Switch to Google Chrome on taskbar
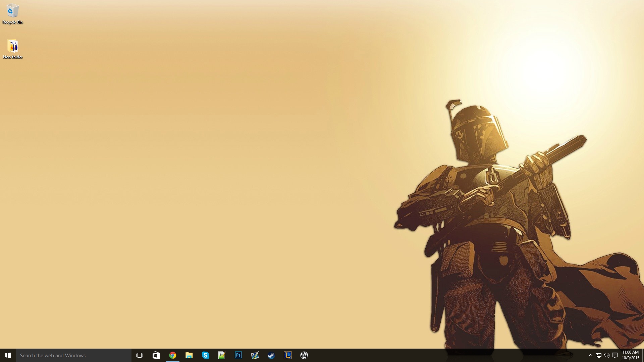This screenshot has width=644, height=362. pyautogui.click(x=172, y=355)
